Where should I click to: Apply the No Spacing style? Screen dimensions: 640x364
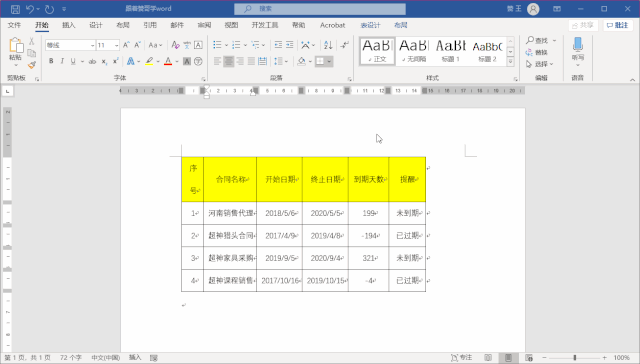click(413, 51)
